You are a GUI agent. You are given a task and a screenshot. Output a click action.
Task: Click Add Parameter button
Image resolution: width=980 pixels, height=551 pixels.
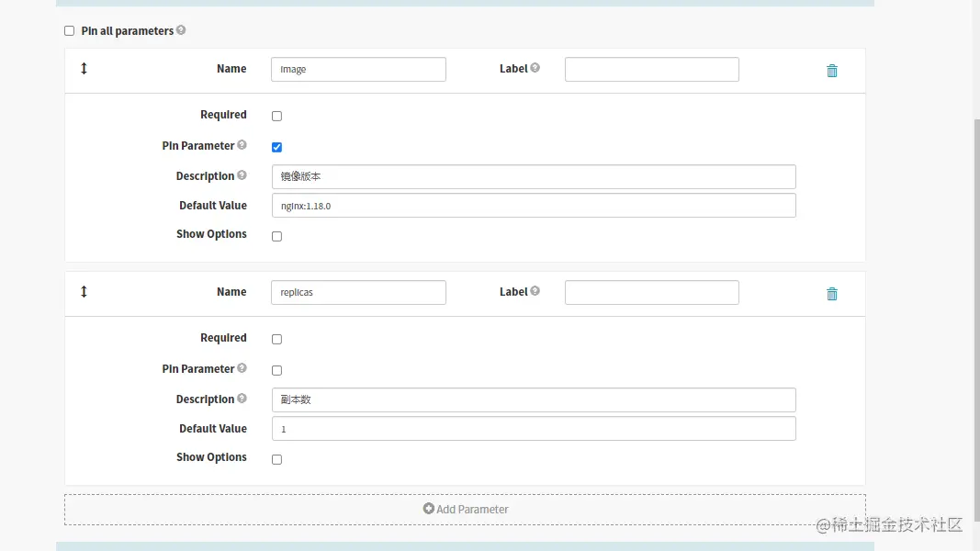point(465,509)
